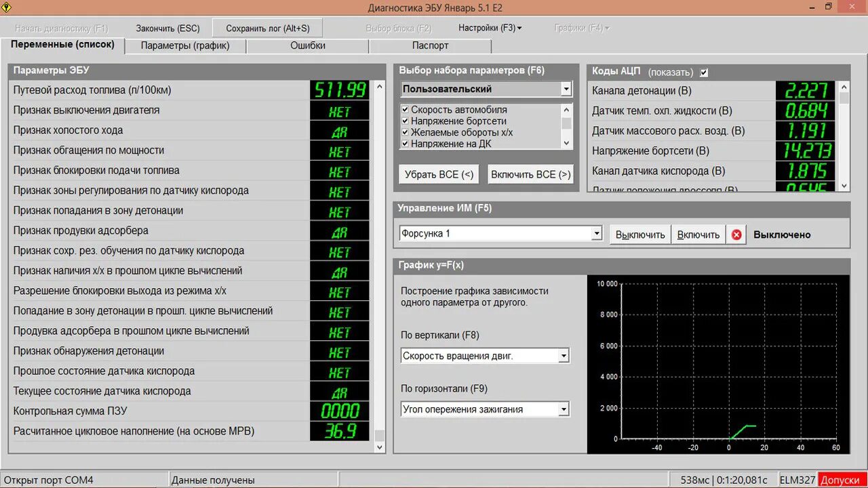Screen dimensions: 868x488
Task: Select the Переменные (список) tab
Action: pos(63,45)
